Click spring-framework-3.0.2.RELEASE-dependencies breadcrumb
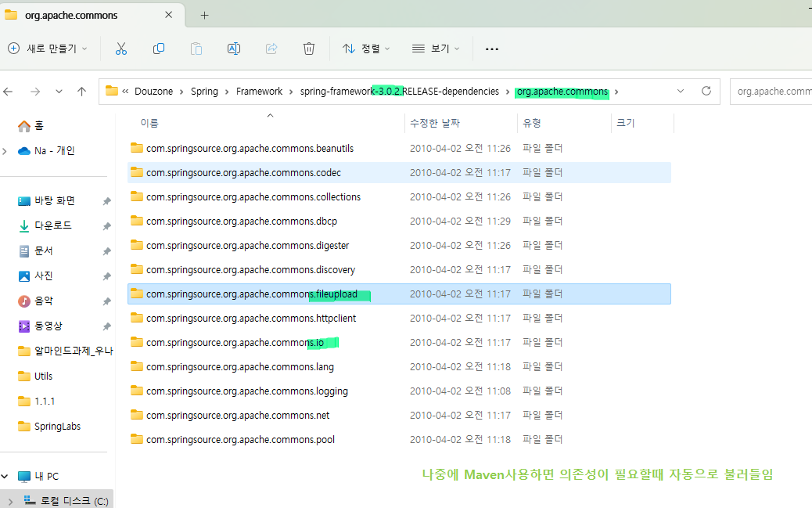Image resolution: width=812 pixels, height=508 pixels. (399, 92)
